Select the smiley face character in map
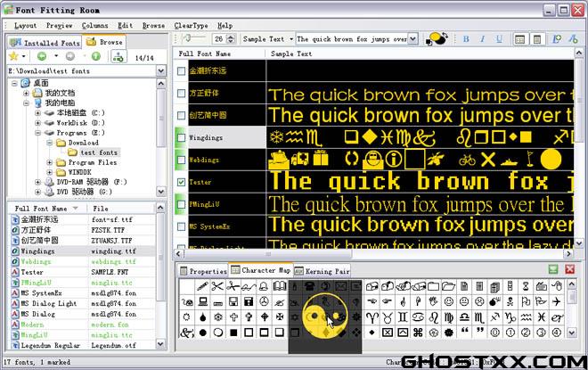This screenshot has height=370, width=588. point(449,301)
